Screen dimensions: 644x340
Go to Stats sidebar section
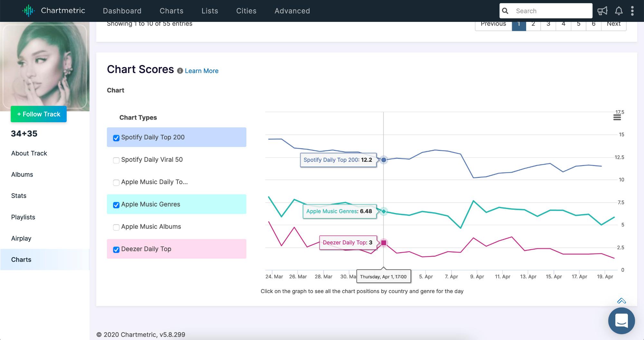(x=19, y=196)
